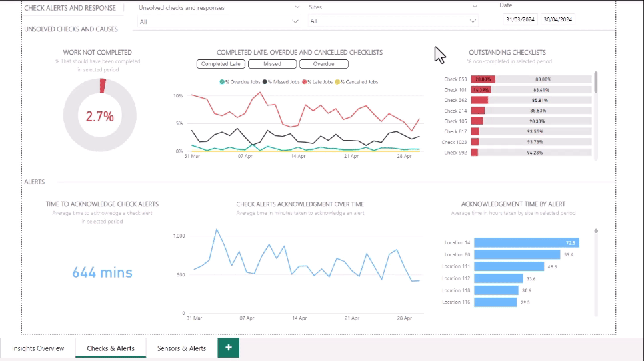644x361 pixels.
Task: Click the teal % Overdue Jobs legend marker
Action: click(x=221, y=82)
